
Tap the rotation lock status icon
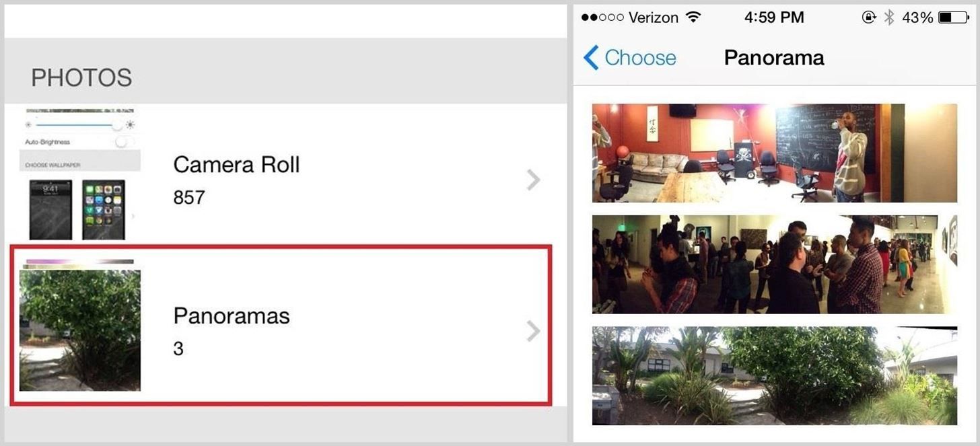coord(868,17)
